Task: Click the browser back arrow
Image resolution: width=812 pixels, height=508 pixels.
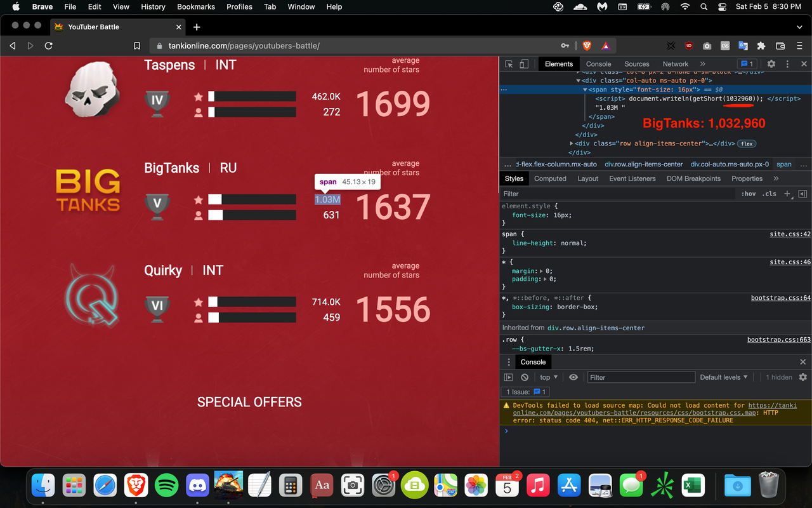Action: tap(13, 46)
